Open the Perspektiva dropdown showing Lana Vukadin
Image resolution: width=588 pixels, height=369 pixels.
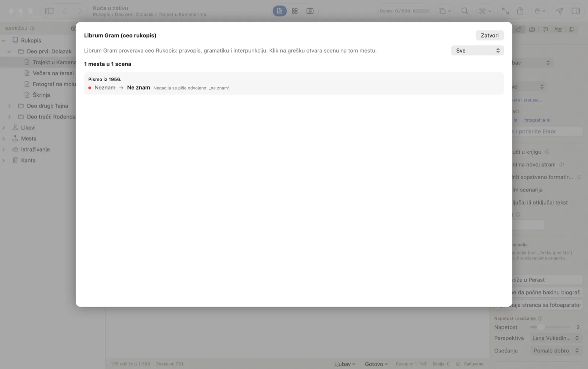click(x=556, y=338)
